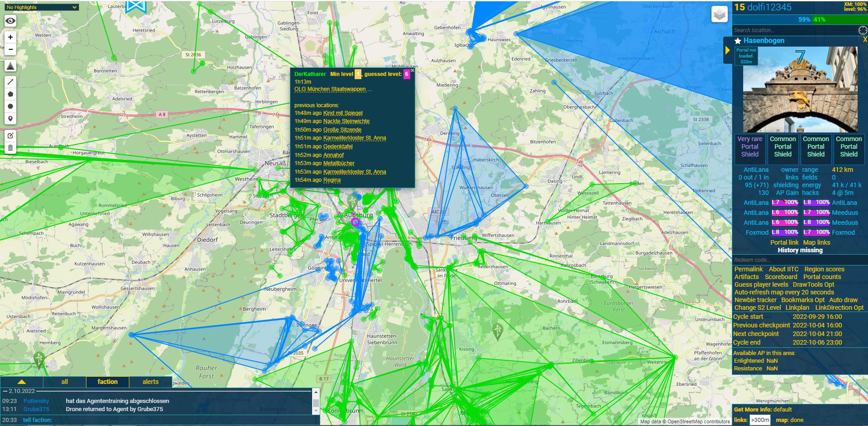Switch to the faction chat tab
Image resolution: width=868 pixels, height=426 pixels.
107,382
